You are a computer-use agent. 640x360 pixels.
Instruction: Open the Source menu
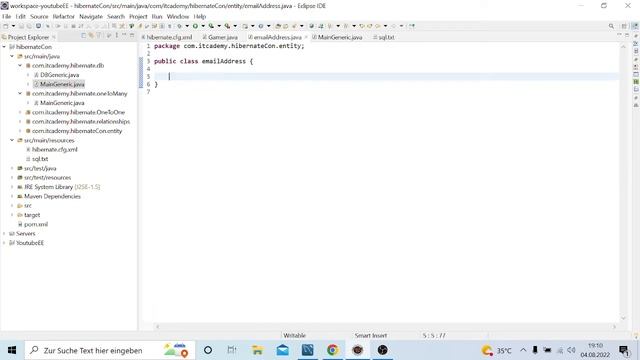click(x=39, y=16)
